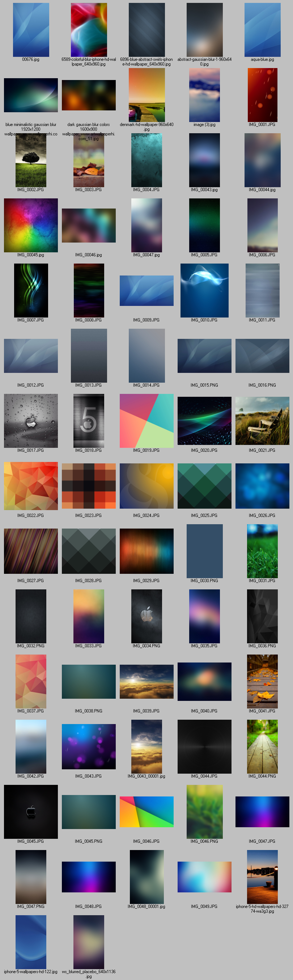293x980 pixels.
Task: Click the file name "IMG_0026.JPG"
Action: click(262, 515)
